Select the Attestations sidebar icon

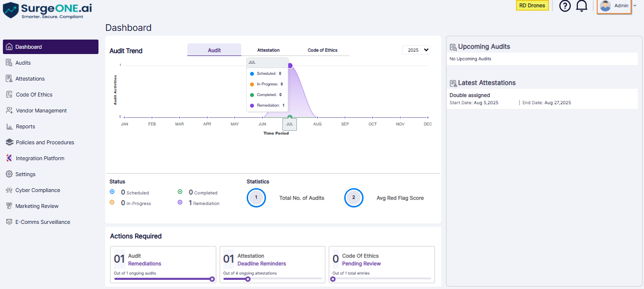pyautogui.click(x=10, y=78)
